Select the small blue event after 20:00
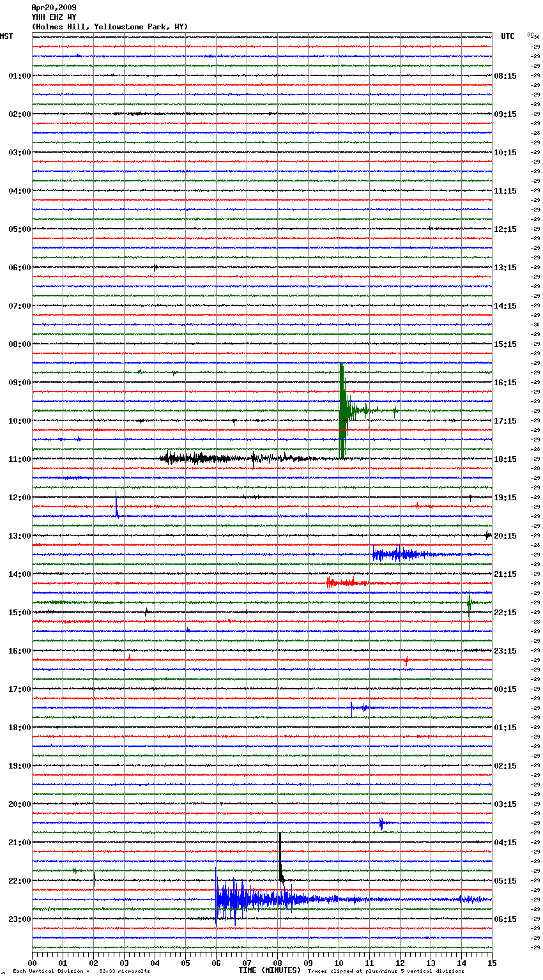Viewport: 543px width, 980px height. (381, 823)
